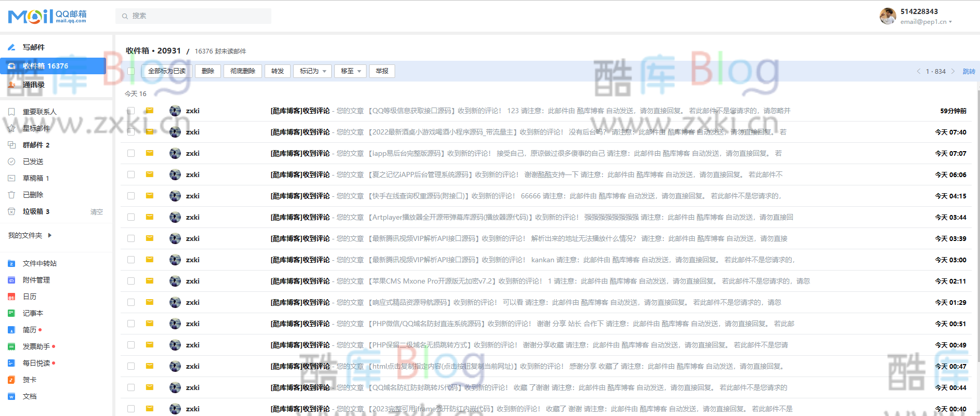This screenshot has width=980, height=416.
Task: Click the 彻底删除 button
Action: (243, 71)
